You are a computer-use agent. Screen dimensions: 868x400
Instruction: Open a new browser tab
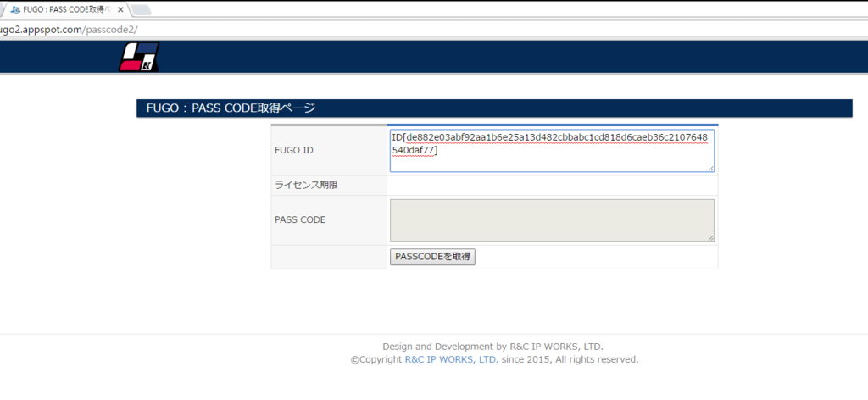point(142,10)
